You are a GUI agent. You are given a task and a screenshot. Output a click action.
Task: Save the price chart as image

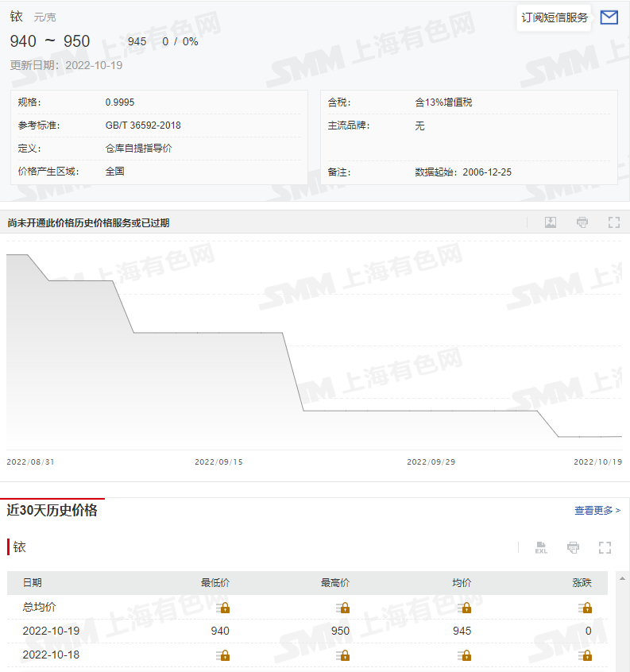click(x=551, y=222)
